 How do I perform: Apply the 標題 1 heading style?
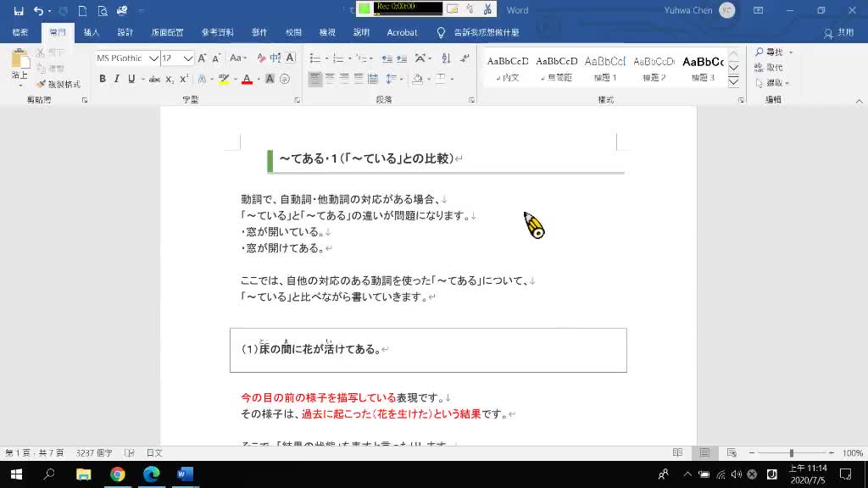605,68
